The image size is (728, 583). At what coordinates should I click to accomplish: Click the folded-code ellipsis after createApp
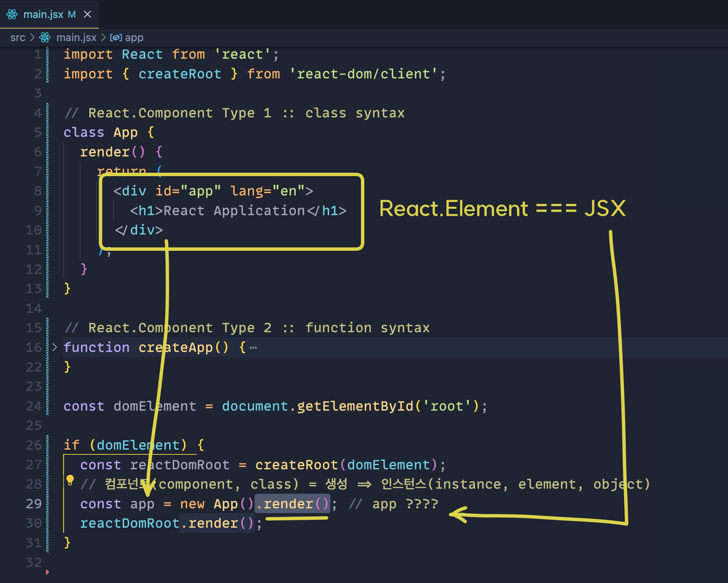click(253, 347)
